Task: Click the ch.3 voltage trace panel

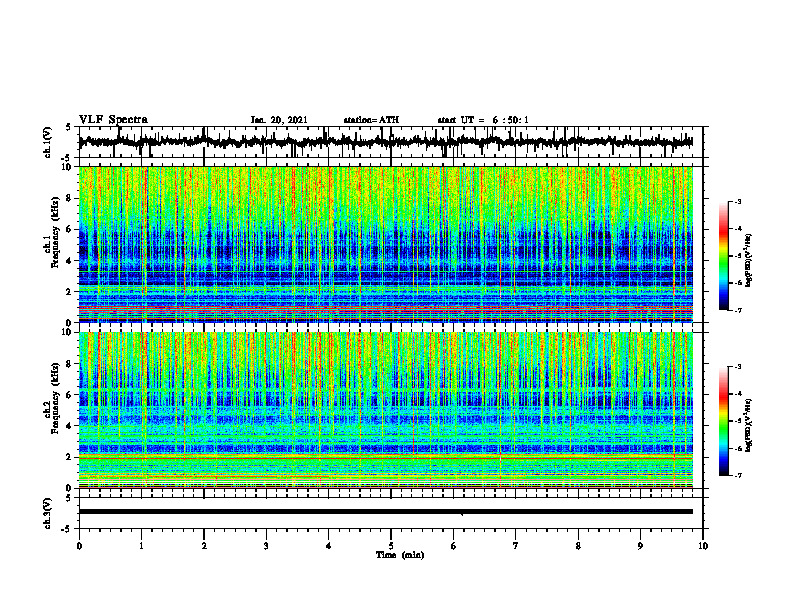Action: tap(391, 513)
